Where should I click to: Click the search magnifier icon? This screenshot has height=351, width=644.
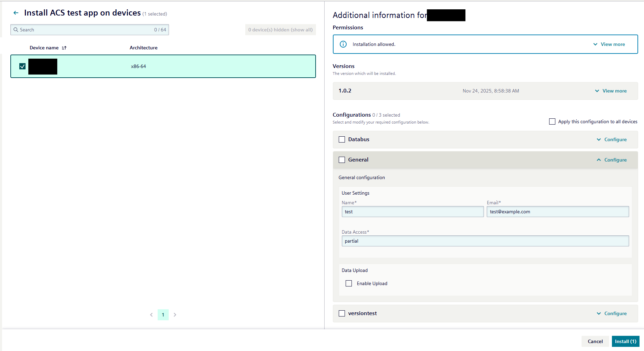[x=16, y=30]
